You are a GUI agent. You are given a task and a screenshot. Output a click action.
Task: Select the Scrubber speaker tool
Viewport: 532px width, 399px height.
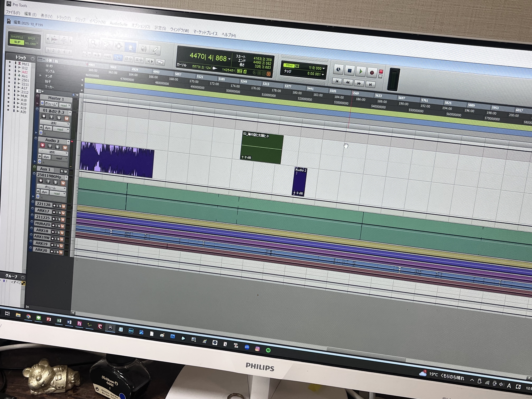pyautogui.click(x=143, y=49)
